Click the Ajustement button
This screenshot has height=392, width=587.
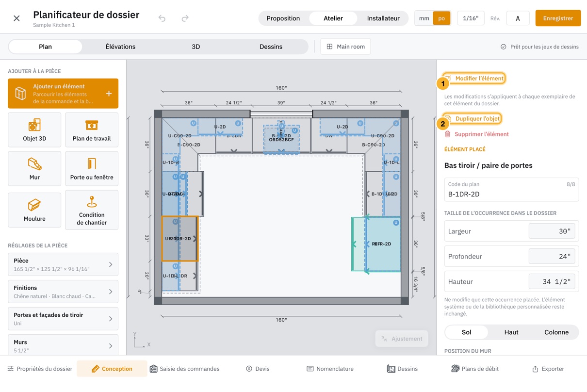[402, 339]
